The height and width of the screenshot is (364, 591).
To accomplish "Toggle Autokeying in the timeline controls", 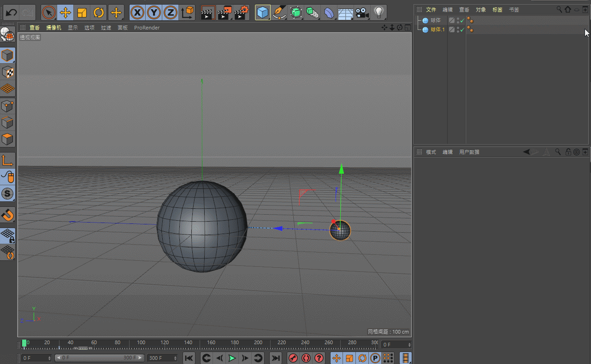I will click(x=306, y=358).
